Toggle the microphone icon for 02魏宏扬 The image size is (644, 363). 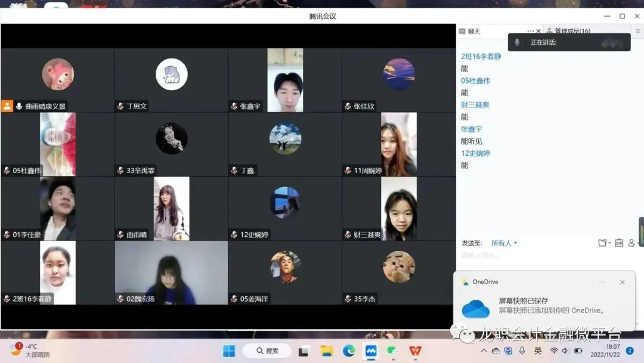pyautogui.click(x=120, y=299)
